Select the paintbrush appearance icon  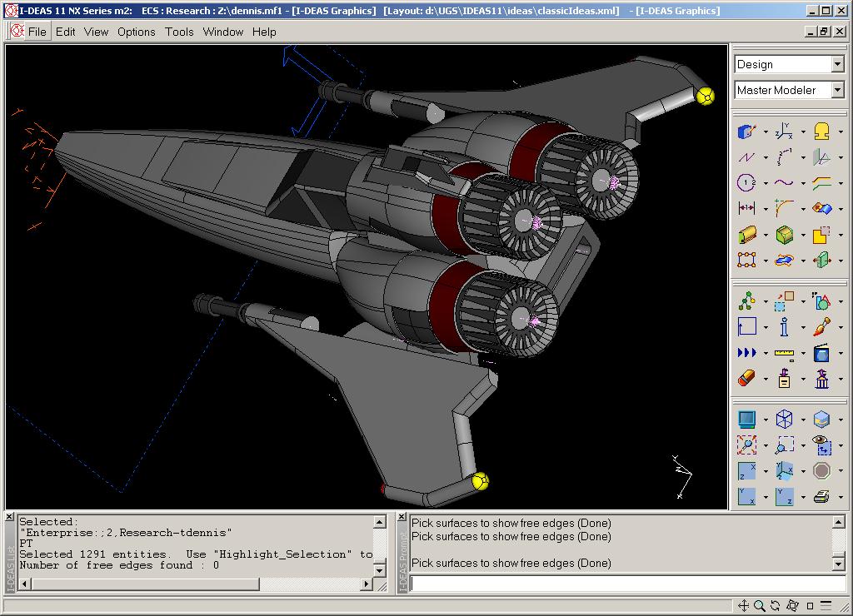click(821, 327)
